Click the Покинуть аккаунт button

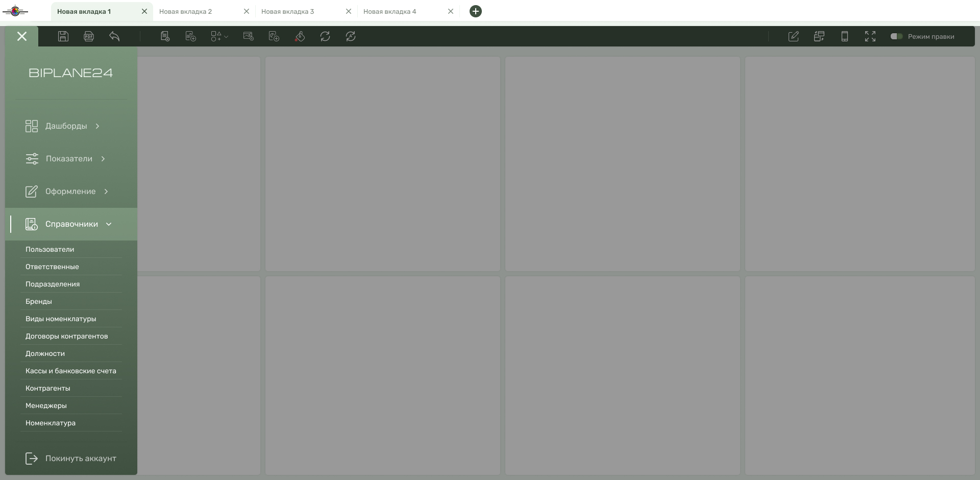(71, 459)
